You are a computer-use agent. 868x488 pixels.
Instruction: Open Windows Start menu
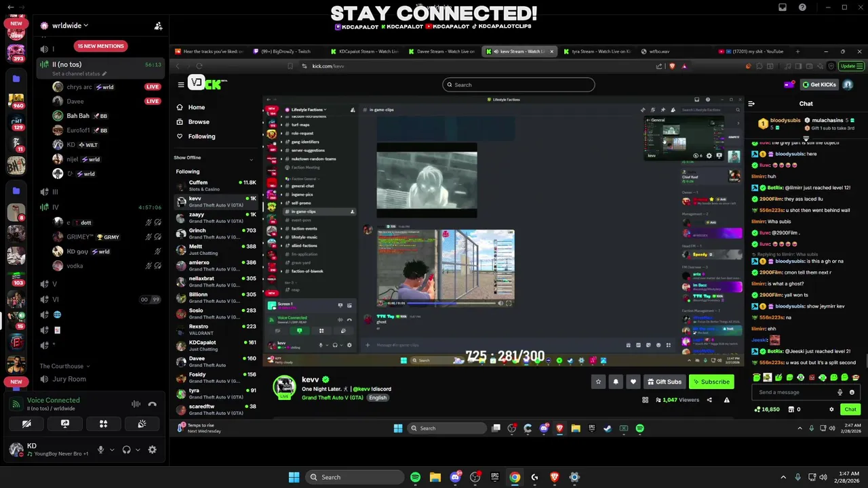(x=294, y=477)
